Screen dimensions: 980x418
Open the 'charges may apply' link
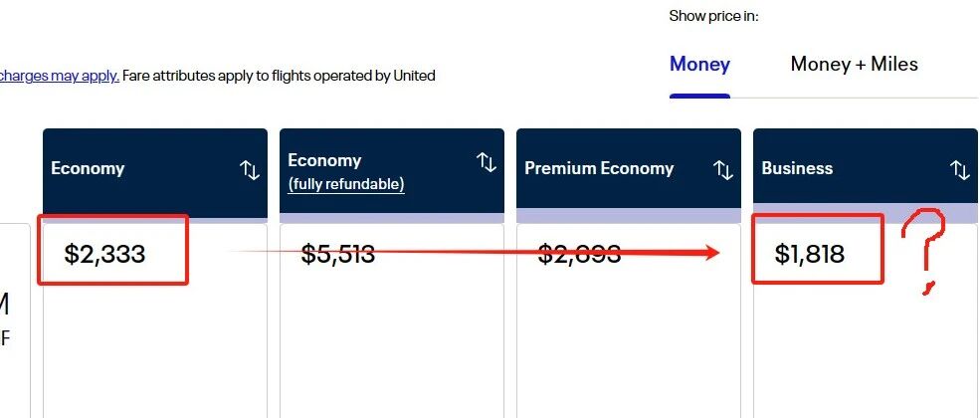60,77
